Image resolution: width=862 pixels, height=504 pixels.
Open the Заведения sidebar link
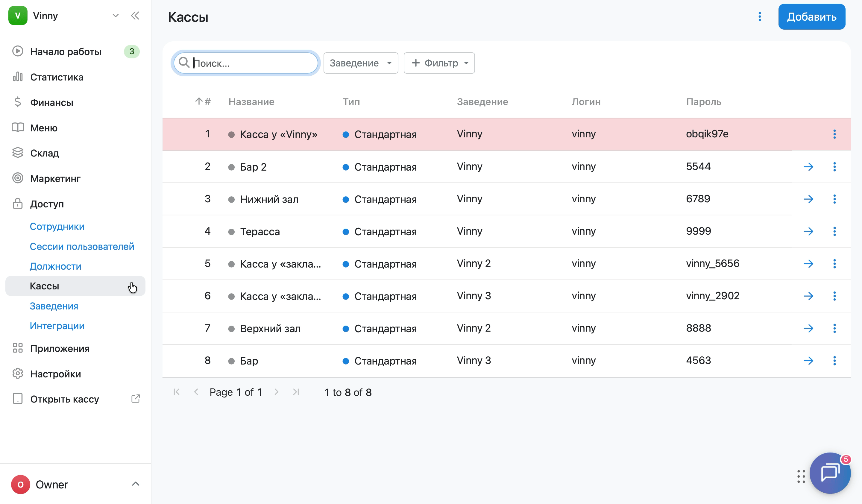coord(54,306)
